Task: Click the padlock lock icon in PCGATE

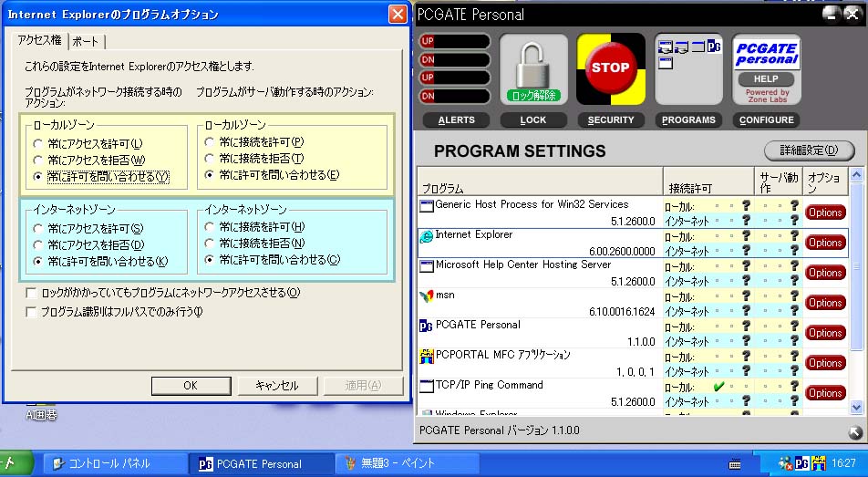Action: [x=533, y=68]
